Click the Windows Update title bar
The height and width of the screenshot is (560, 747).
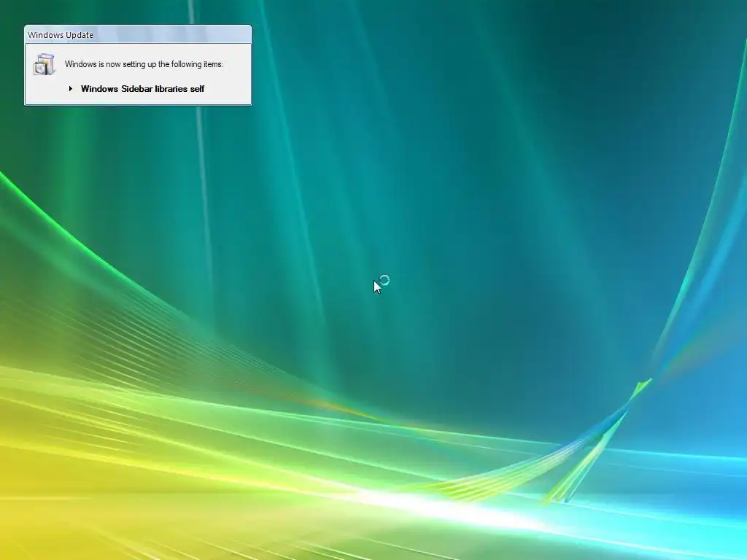138,35
